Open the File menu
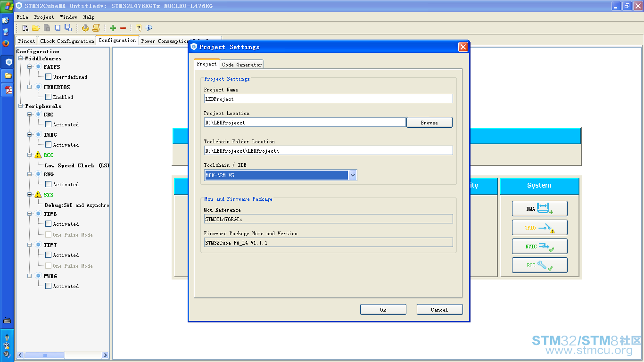This screenshot has height=362, width=644. (22, 17)
